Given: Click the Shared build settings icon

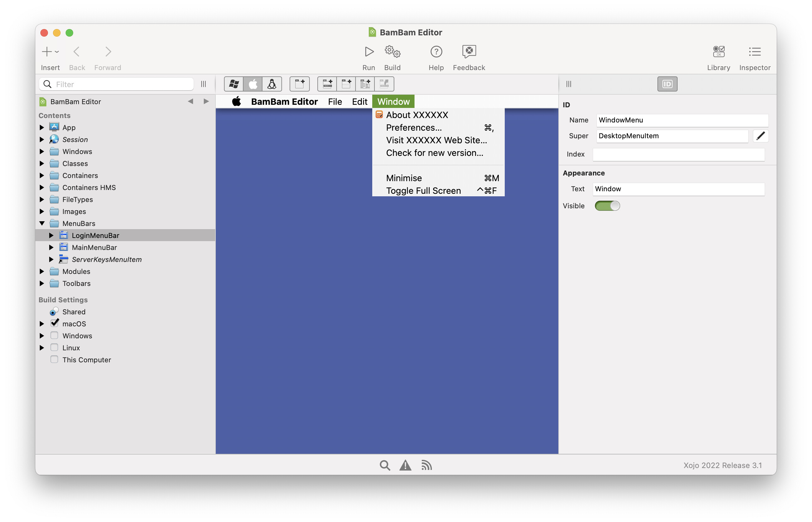Looking at the screenshot, I should [54, 311].
